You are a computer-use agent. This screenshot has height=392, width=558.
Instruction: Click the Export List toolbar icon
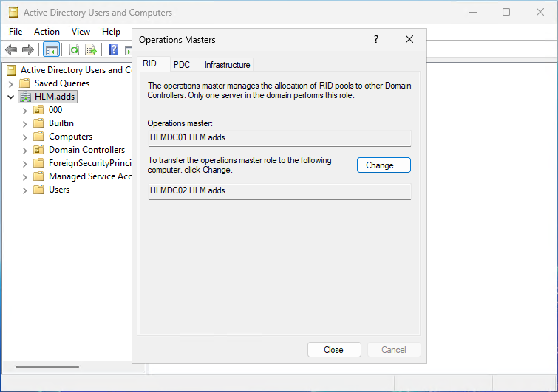(90, 49)
